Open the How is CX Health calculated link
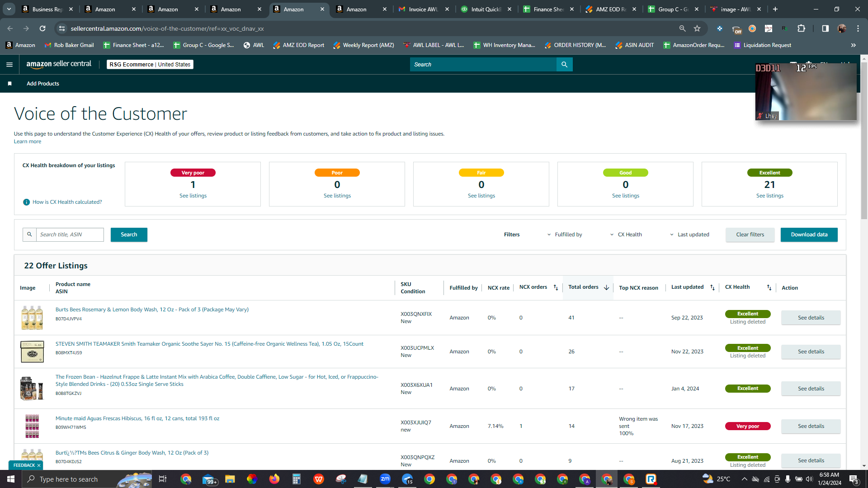 click(x=67, y=202)
